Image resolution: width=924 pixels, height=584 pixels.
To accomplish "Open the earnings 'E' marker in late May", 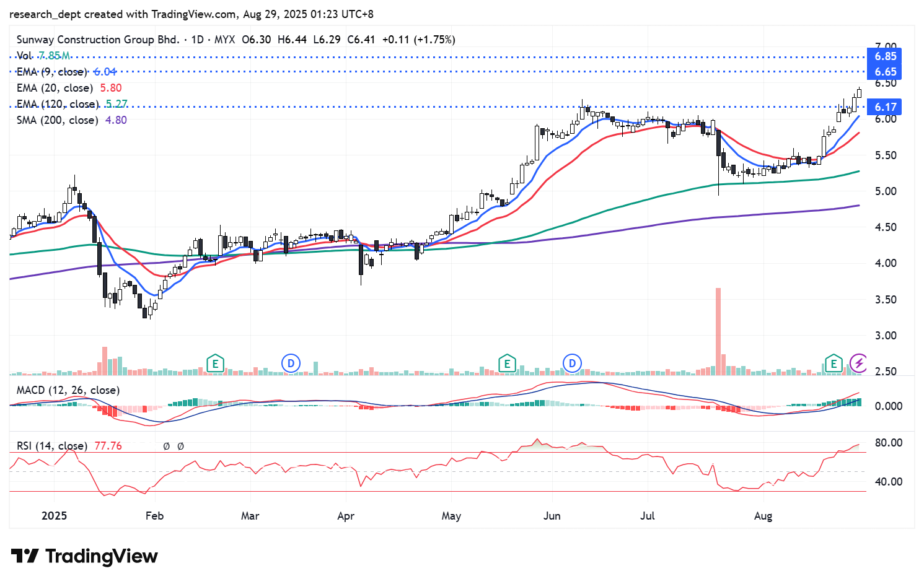I will (x=507, y=364).
